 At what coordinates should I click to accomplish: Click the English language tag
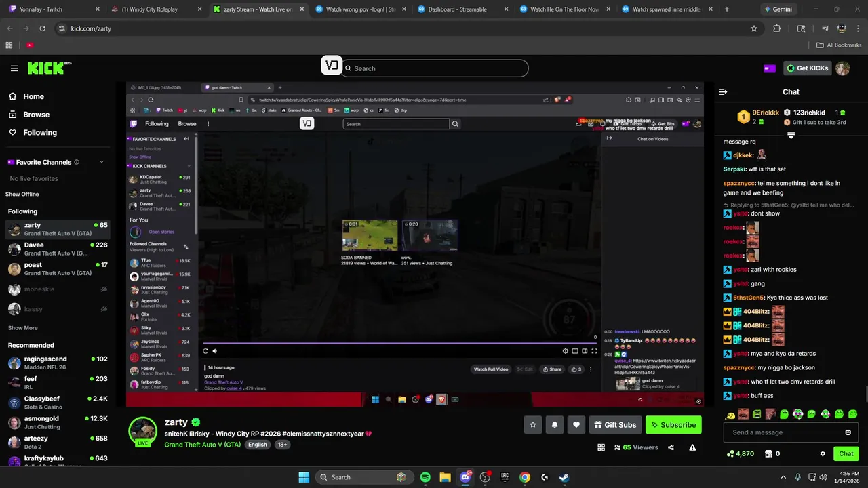tap(257, 445)
